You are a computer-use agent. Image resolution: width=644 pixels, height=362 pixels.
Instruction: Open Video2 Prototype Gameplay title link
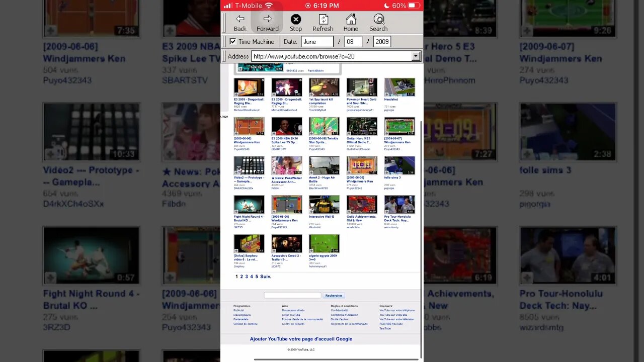click(249, 179)
